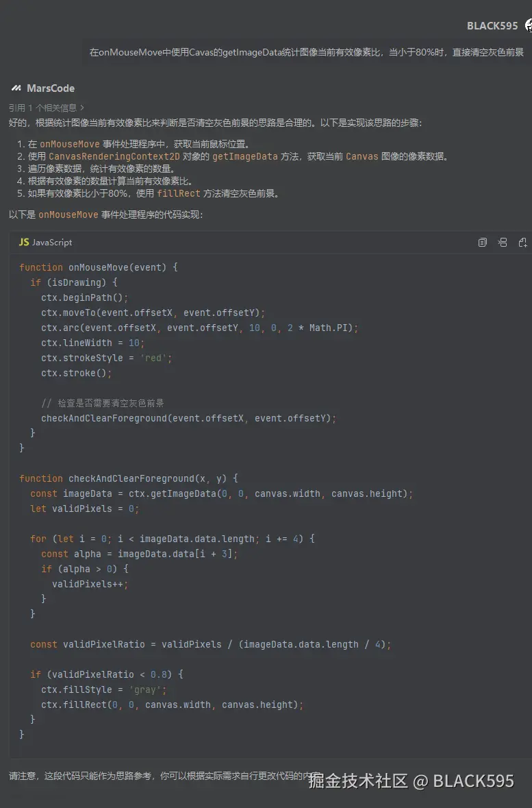Screen dimensions: 532x808
Task: Click the function onMouseMove(event) line
Action: pyautogui.click(x=99, y=267)
